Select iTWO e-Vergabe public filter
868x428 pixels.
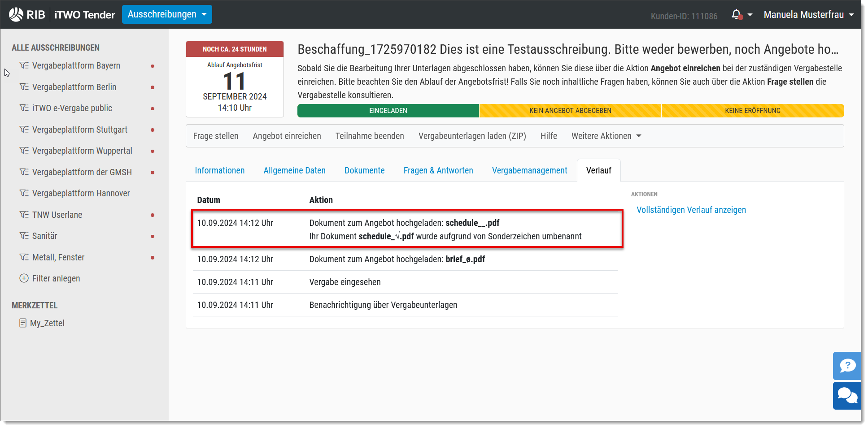72,108
